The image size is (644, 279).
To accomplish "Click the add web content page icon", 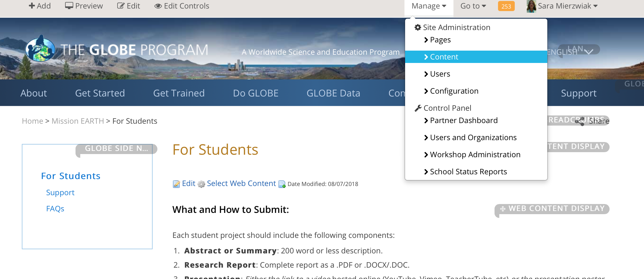I will (x=282, y=184).
